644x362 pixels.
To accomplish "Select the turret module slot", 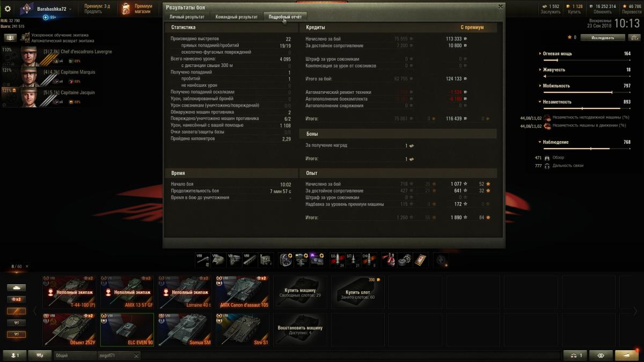I will coord(218,260).
